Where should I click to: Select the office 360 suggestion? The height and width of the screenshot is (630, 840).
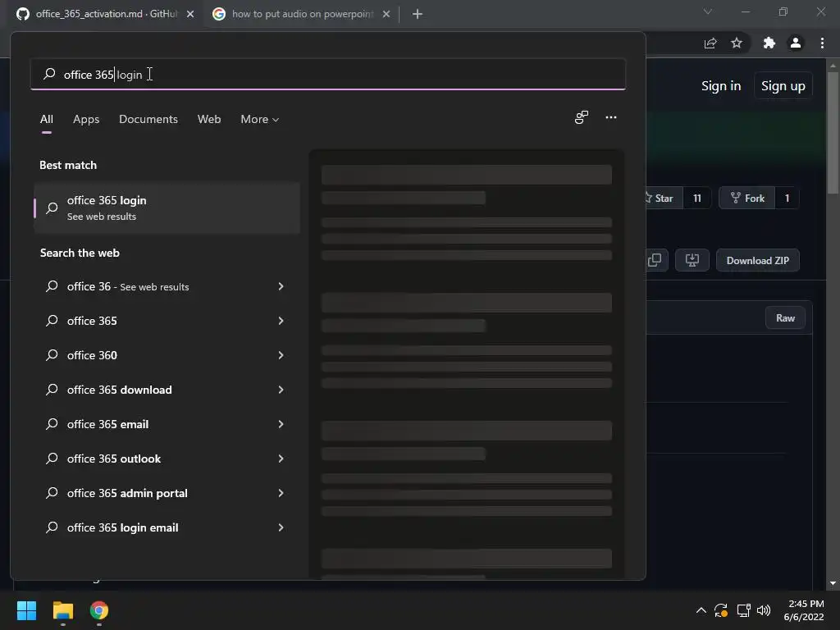tap(167, 355)
